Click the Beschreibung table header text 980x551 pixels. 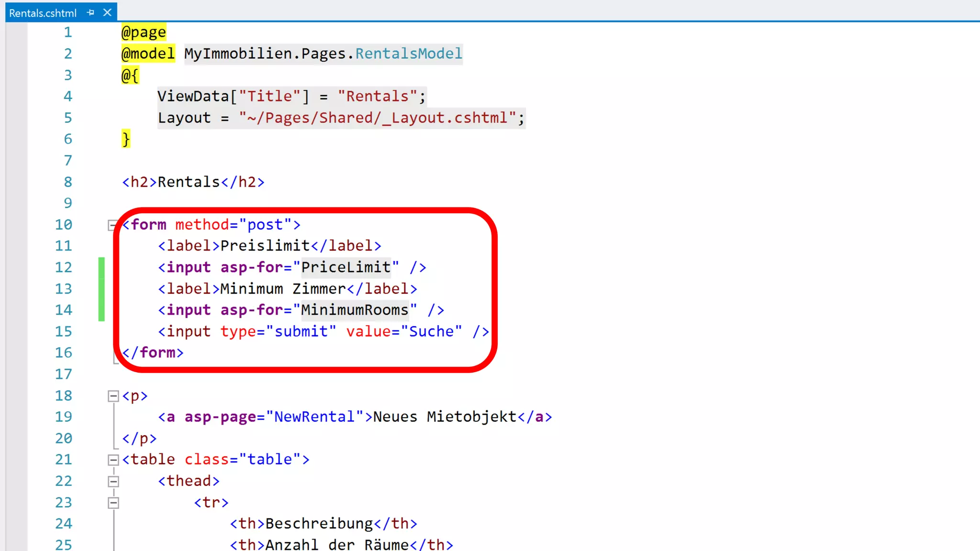[x=319, y=524]
